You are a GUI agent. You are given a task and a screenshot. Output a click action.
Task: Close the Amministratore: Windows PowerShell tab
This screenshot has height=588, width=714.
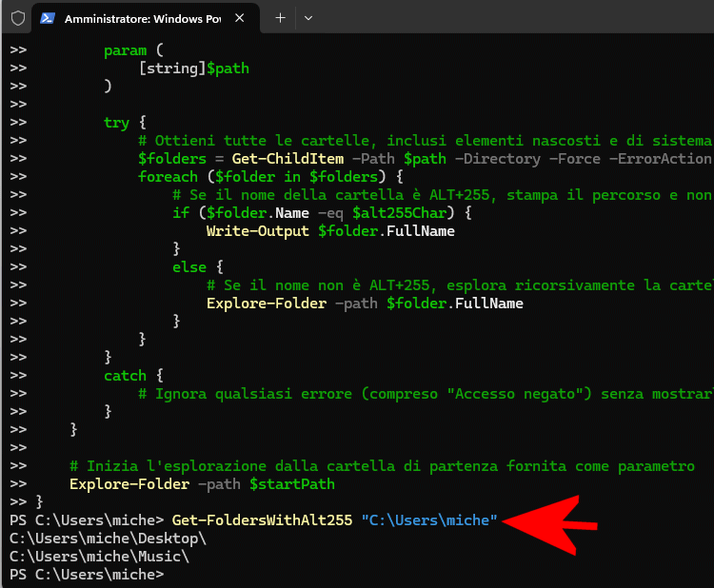244,18
